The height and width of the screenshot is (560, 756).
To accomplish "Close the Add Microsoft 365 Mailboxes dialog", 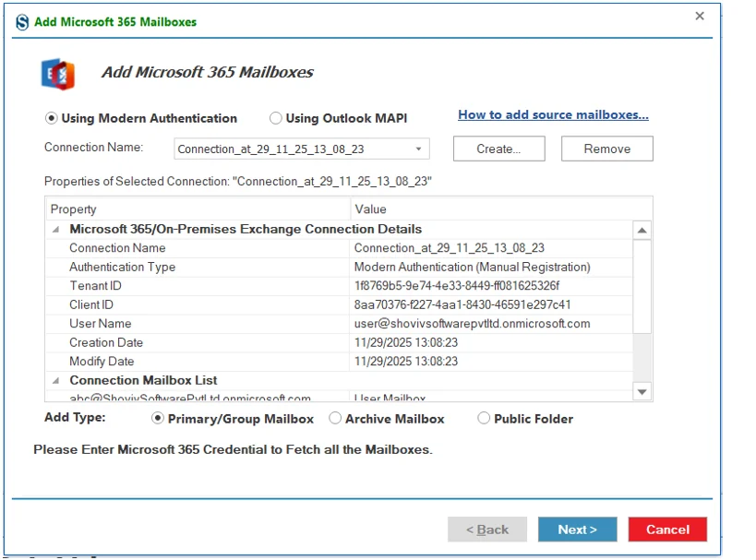I will point(700,16).
